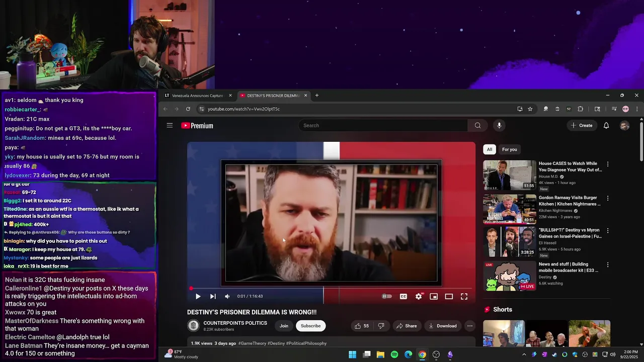644x362 pixels.
Task: Click the YouTube page vertical scrollbar
Action: [641, 141]
